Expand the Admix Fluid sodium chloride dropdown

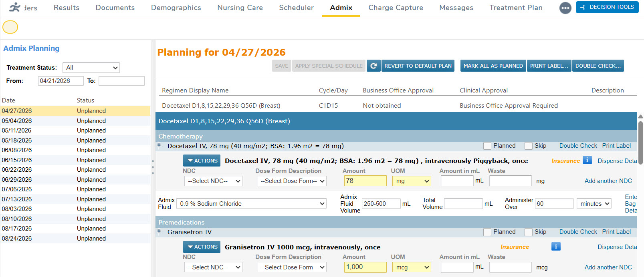(x=252, y=204)
